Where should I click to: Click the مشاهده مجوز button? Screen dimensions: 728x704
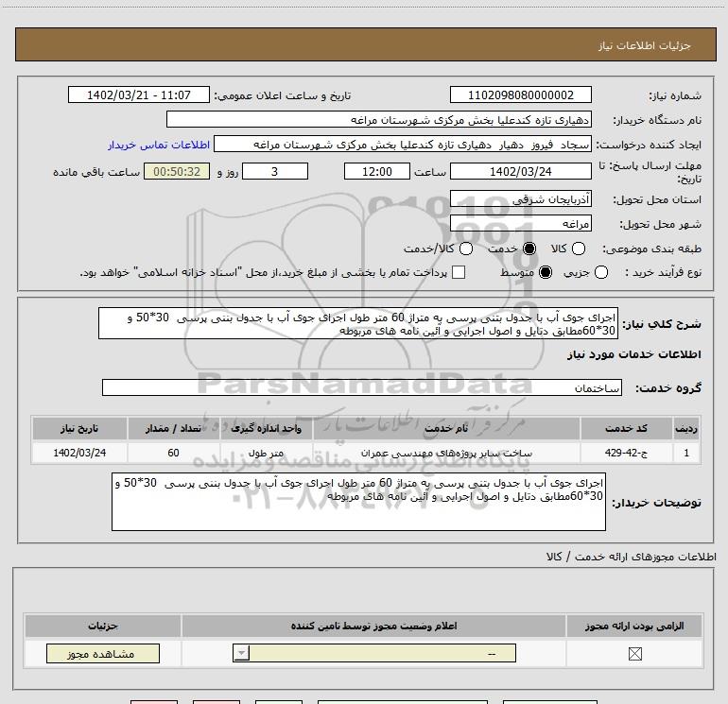pos(103,653)
